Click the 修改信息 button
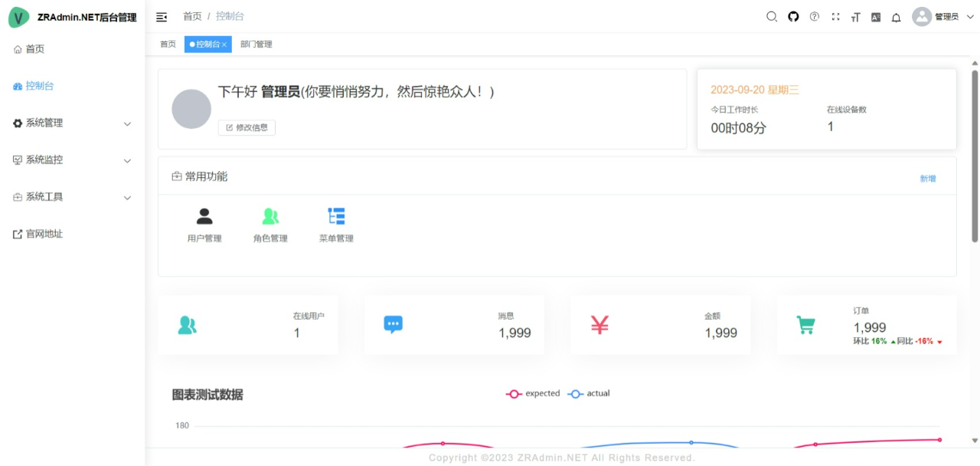This screenshot has height=466, width=980. coord(247,127)
